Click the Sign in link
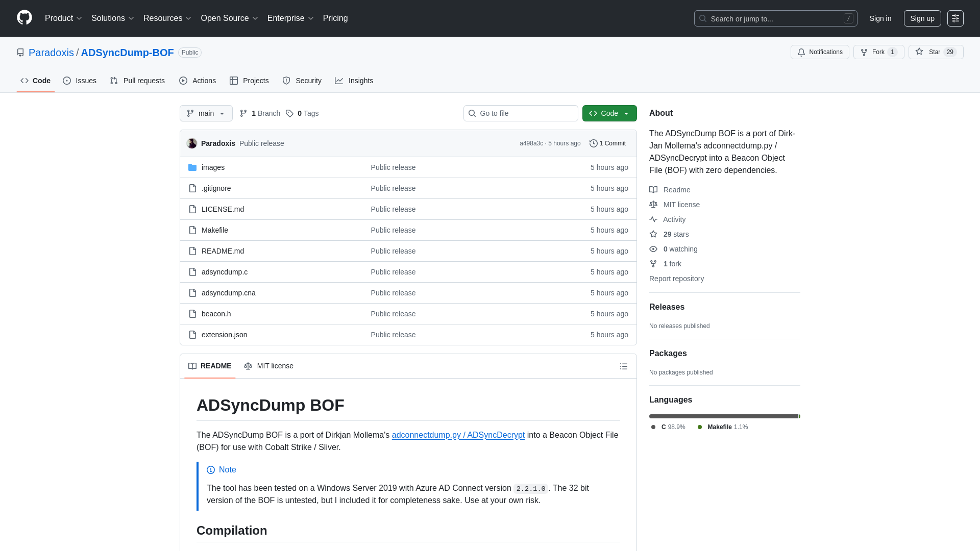This screenshot has width=980, height=551. [880, 18]
